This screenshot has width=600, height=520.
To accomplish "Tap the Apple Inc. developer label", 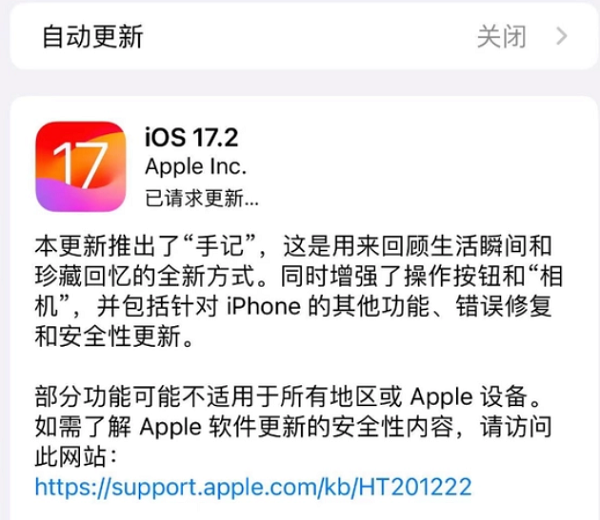I will (x=196, y=167).
